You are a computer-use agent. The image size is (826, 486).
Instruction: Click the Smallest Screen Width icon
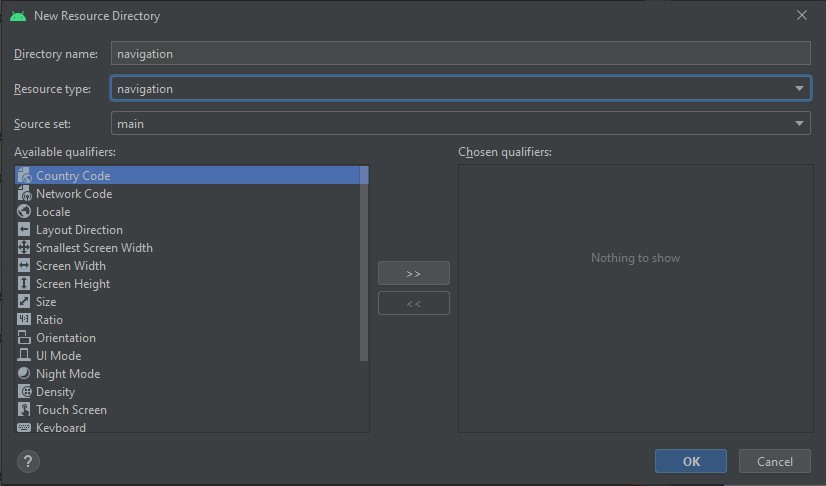click(24, 247)
